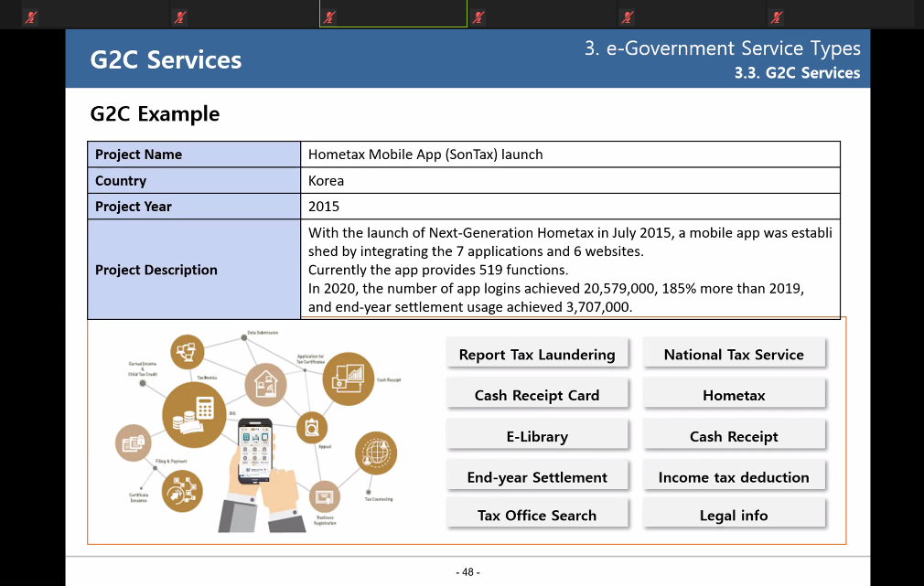Click the '- 48 -' page number
This screenshot has width=924, height=586.
(x=467, y=572)
